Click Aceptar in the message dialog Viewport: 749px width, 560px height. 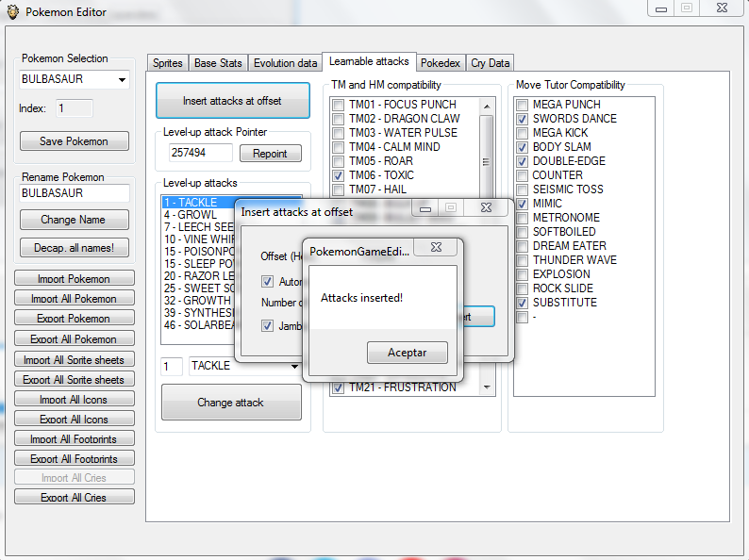407,353
